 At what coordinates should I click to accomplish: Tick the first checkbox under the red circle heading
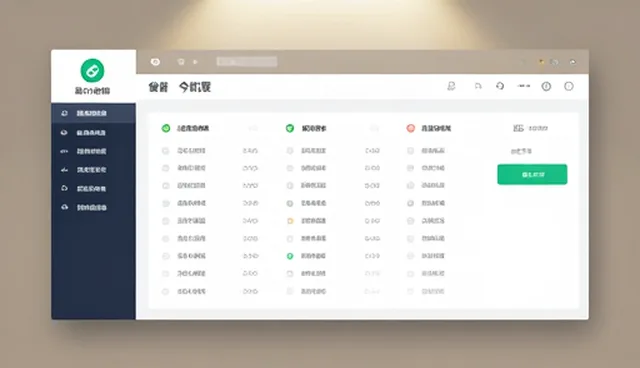tap(411, 151)
